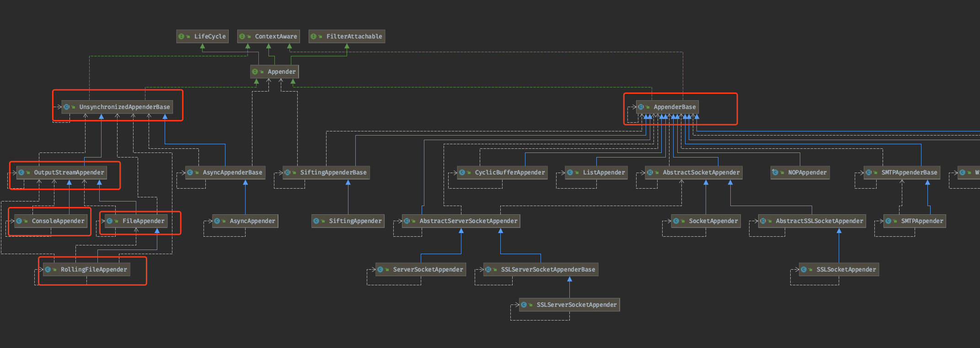Click the class icon on AsyncAppenderBase
The image size is (980, 348).
pyautogui.click(x=190, y=173)
